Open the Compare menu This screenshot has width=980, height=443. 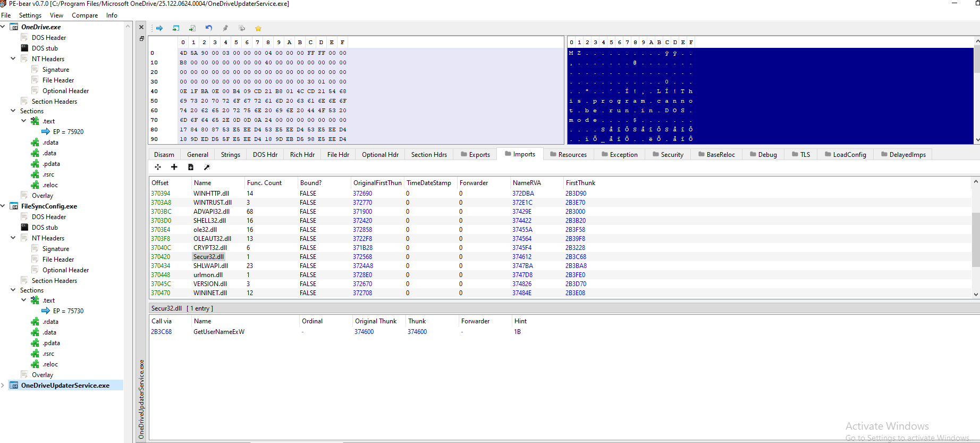click(x=85, y=15)
